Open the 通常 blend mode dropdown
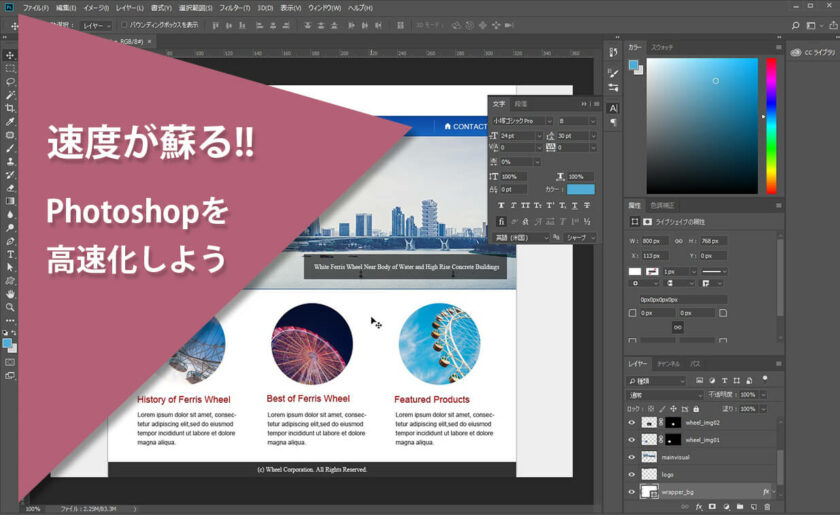 (x=665, y=395)
